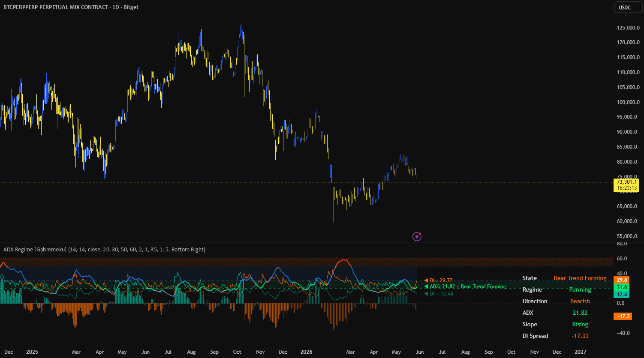Click the DI+: 12.44 line label
Viewport: 644px width, 358px height.
pos(439,294)
